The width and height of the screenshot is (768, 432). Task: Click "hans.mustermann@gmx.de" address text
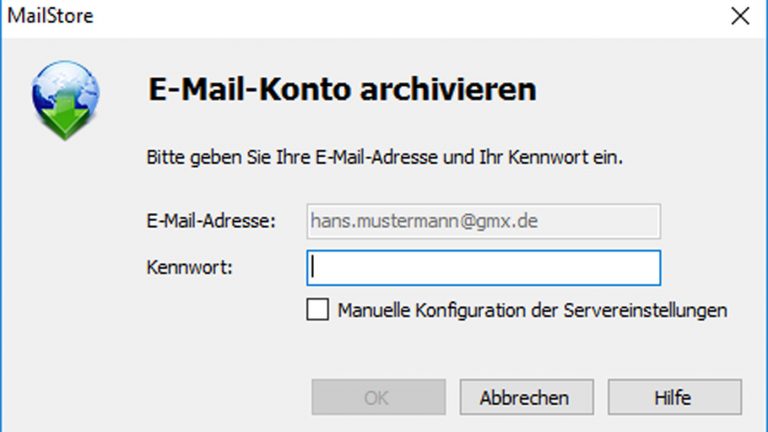[x=425, y=220]
